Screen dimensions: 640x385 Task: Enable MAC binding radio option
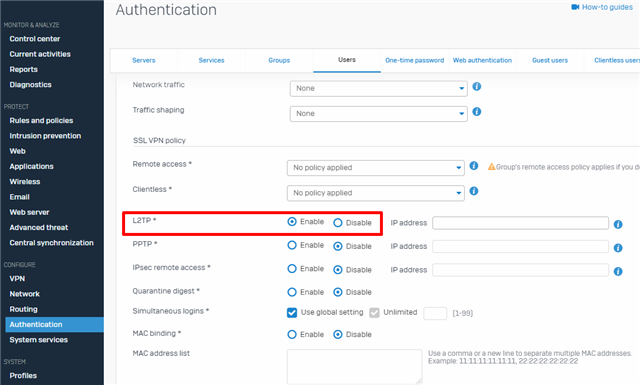[292, 335]
